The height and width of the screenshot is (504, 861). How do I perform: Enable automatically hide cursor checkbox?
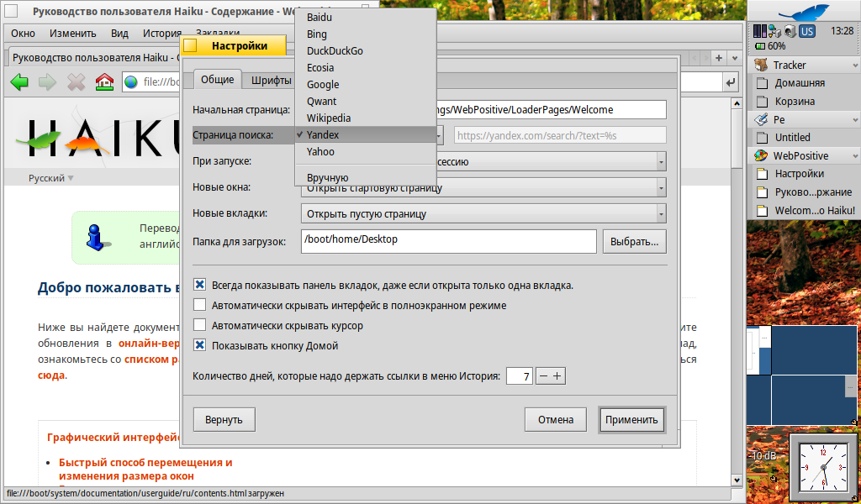tap(200, 325)
